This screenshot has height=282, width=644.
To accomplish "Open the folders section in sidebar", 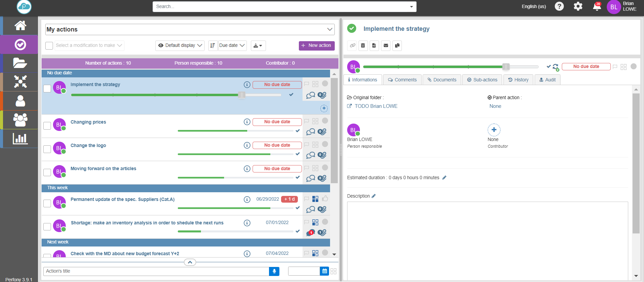I will click(20, 63).
